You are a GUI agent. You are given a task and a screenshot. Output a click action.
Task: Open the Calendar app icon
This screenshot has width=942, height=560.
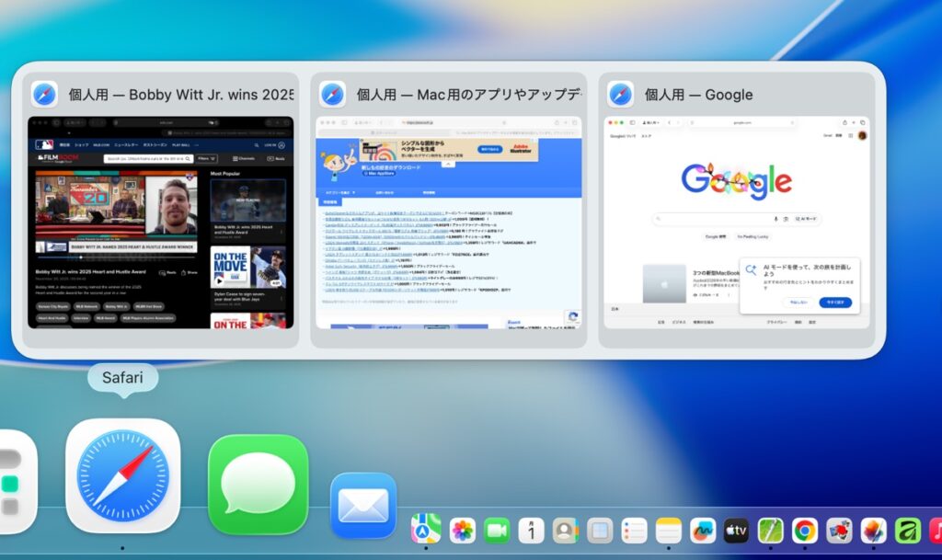[x=531, y=530]
